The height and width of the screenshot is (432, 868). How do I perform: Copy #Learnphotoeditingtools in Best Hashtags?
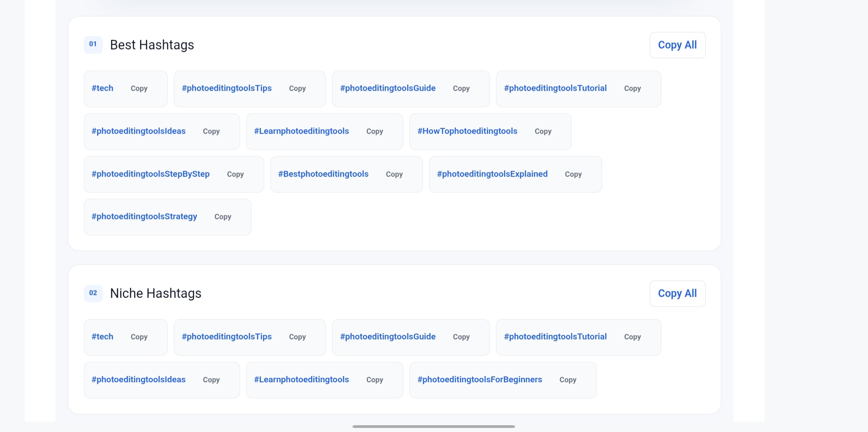[x=375, y=131]
